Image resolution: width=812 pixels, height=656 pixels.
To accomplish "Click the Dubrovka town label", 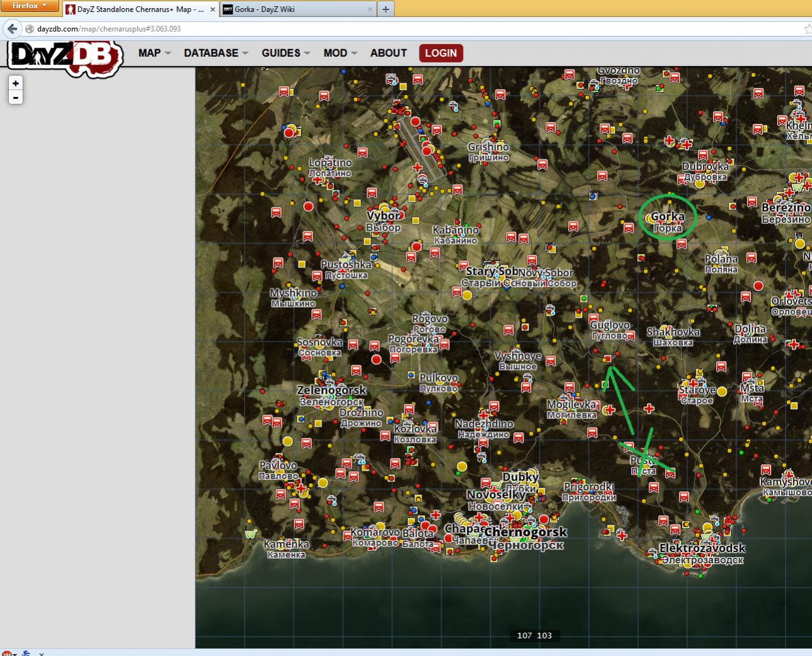I will pyautogui.click(x=706, y=171).
